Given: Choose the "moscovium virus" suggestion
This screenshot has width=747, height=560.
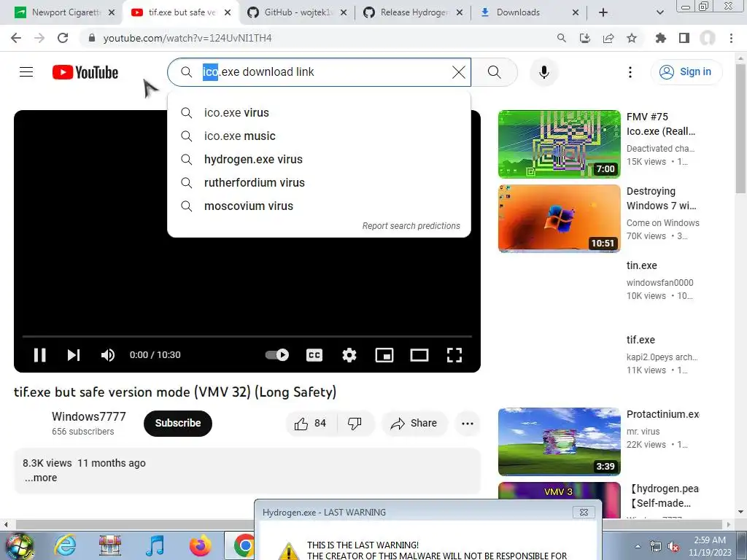Looking at the screenshot, I should (319, 206).
